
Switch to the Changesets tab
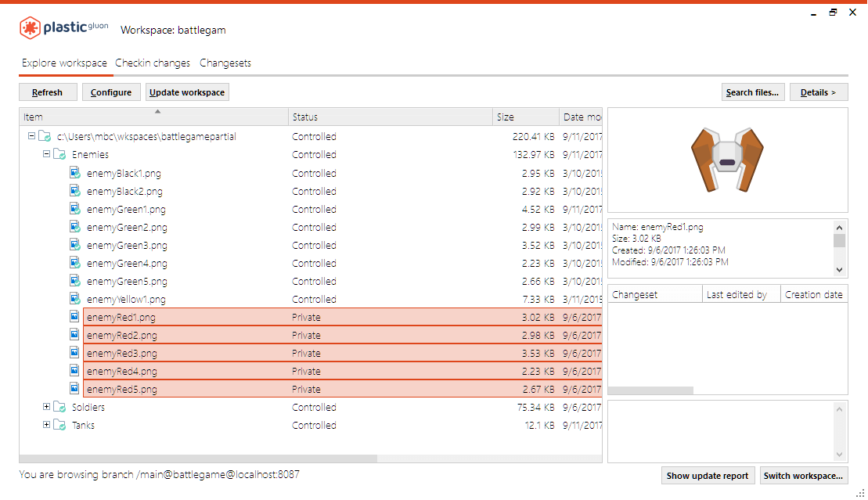pos(225,63)
